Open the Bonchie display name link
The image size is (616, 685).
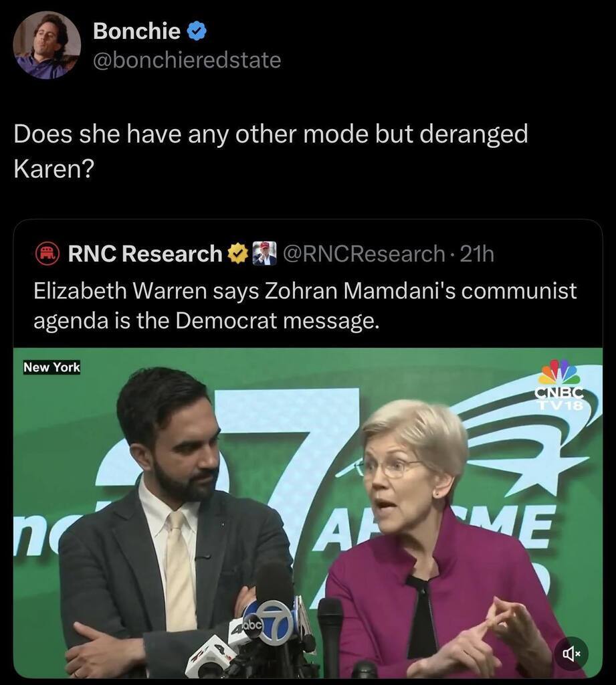tap(136, 31)
